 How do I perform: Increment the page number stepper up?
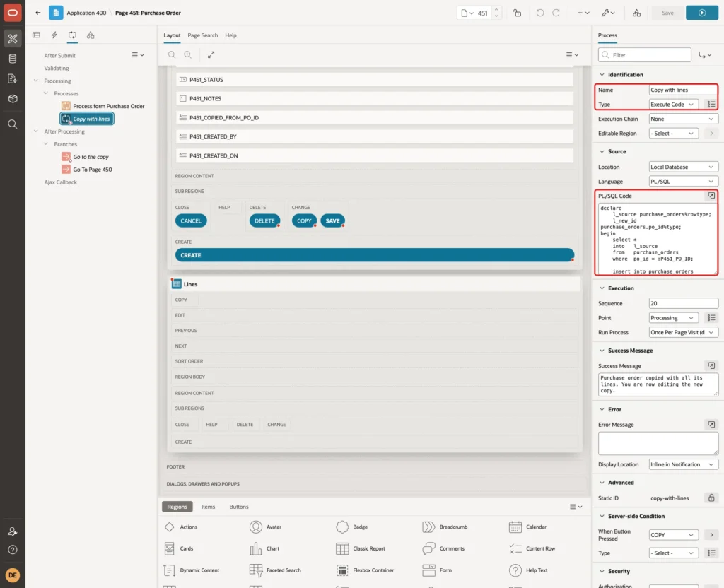pyautogui.click(x=496, y=9)
